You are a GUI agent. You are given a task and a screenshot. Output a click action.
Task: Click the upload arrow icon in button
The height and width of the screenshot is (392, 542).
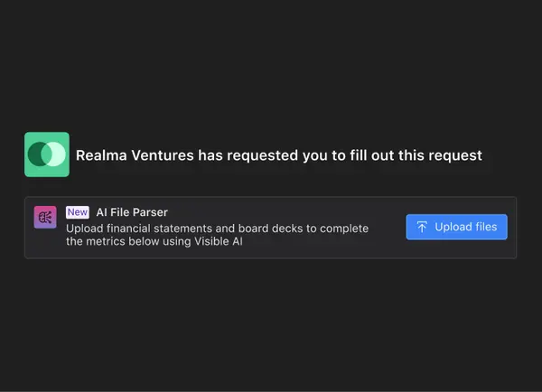[422, 227]
